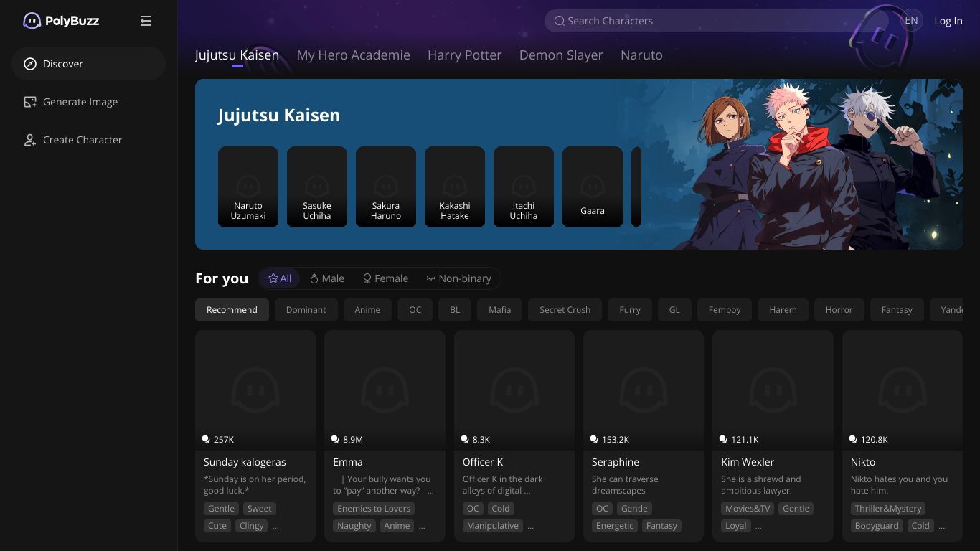Viewport: 980px width, 551px height.
Task: Select the All gender filter
Action: (280, 278)
